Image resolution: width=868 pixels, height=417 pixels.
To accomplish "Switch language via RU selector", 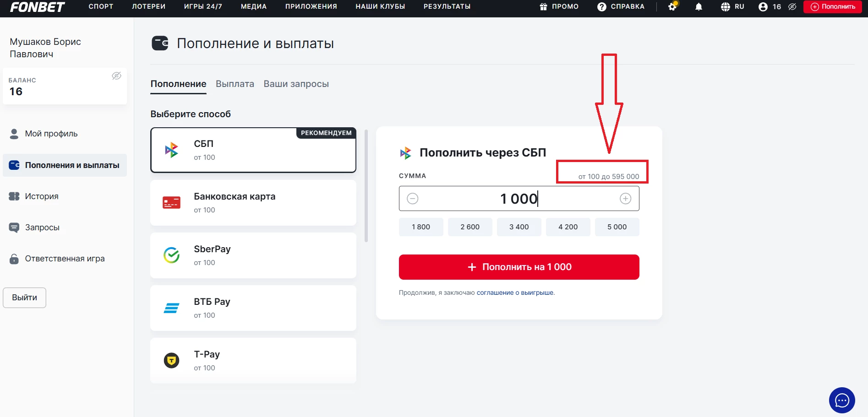I will tap(739, 7).
